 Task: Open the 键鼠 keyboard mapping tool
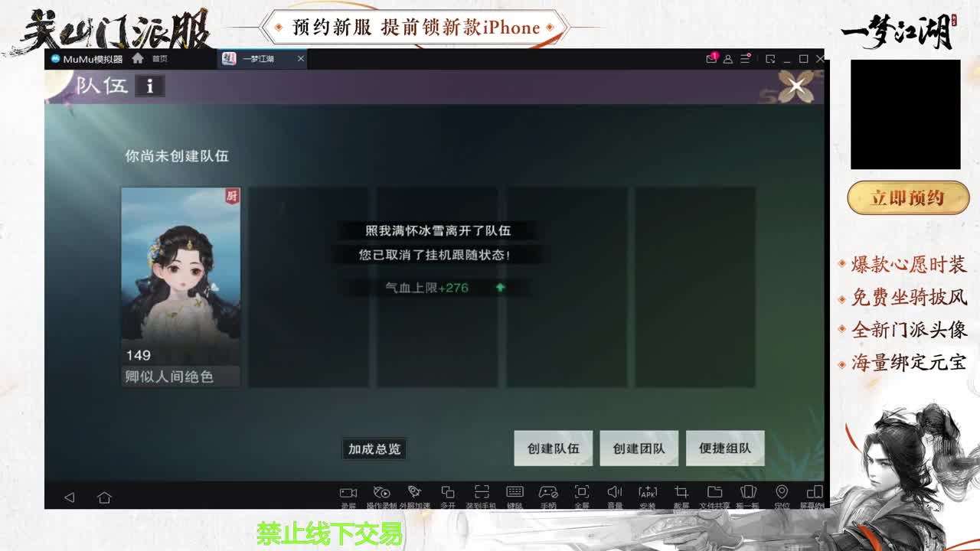(513, 494)
